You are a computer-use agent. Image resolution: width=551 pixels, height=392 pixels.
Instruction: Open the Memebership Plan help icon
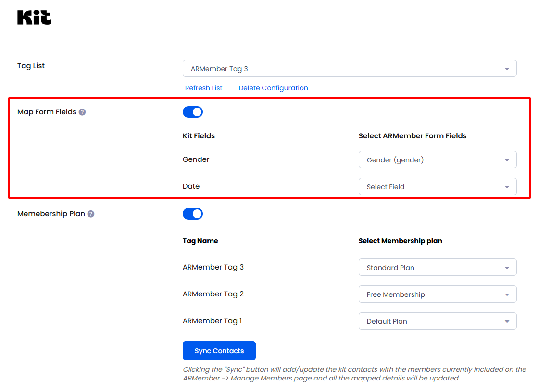[91, 214]
